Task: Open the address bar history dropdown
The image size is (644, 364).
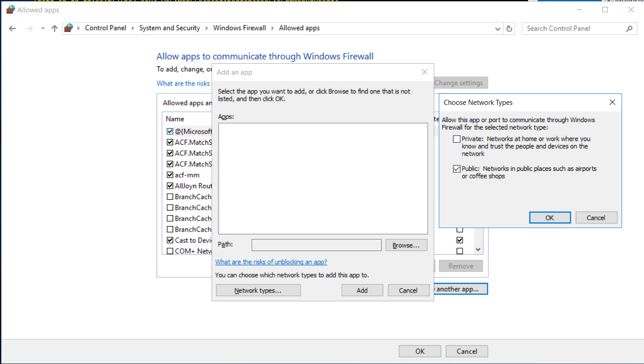Action: pyautogui.click(x=498, y=28)
